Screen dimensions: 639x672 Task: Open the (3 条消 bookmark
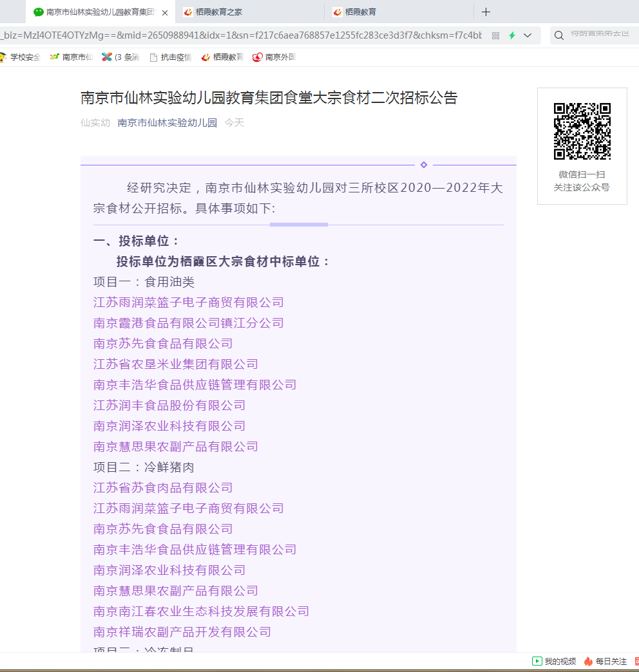pyautogui.click(x=120, y=57)
